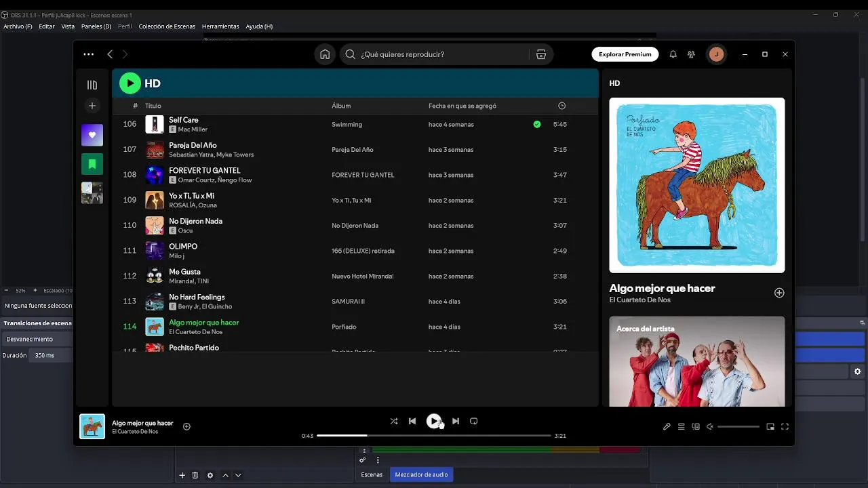Open Archivo menu in OBS
The height and width of the screenshot is (488, 868).
[18, 26]
